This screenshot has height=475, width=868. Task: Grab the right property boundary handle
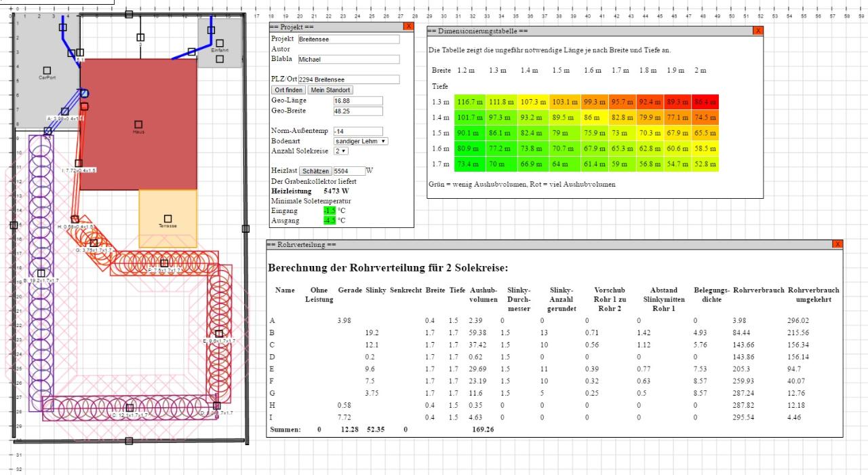pos(245,229)
